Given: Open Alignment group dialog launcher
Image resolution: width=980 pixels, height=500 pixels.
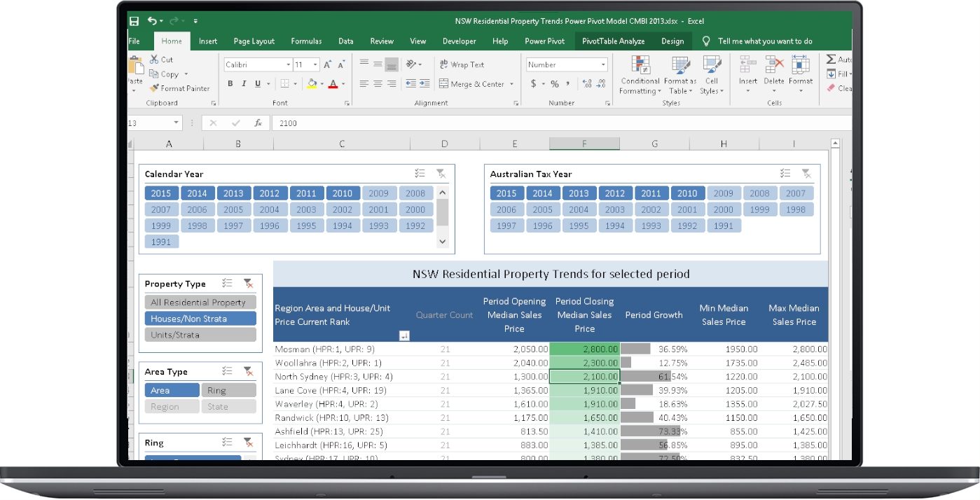Looking at the screenshot, I should click(516, 104).
